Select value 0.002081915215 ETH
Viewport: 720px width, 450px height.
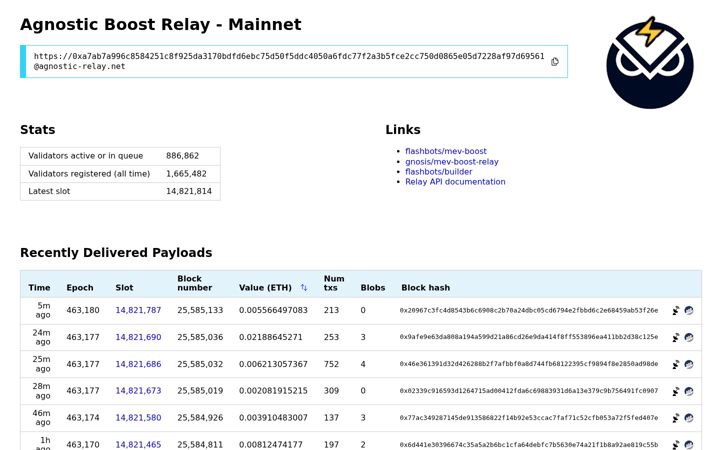273,391
